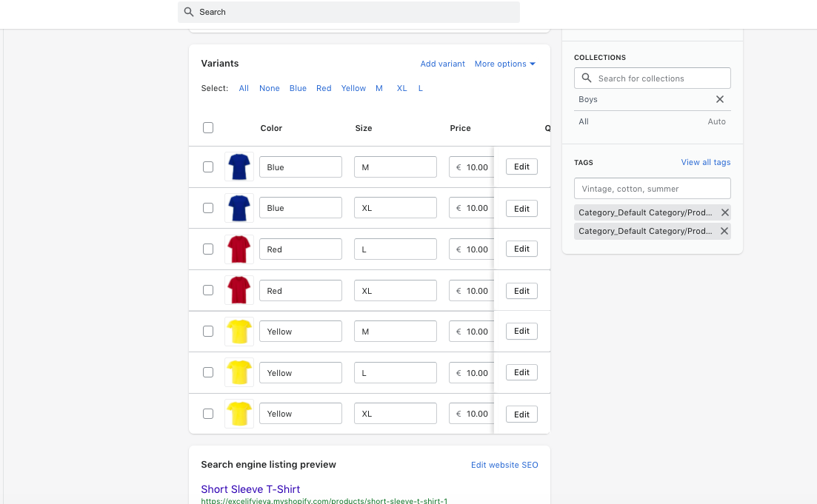
Task: Click the search magnifier icon in top bar
Action: [x=189, y=12]
